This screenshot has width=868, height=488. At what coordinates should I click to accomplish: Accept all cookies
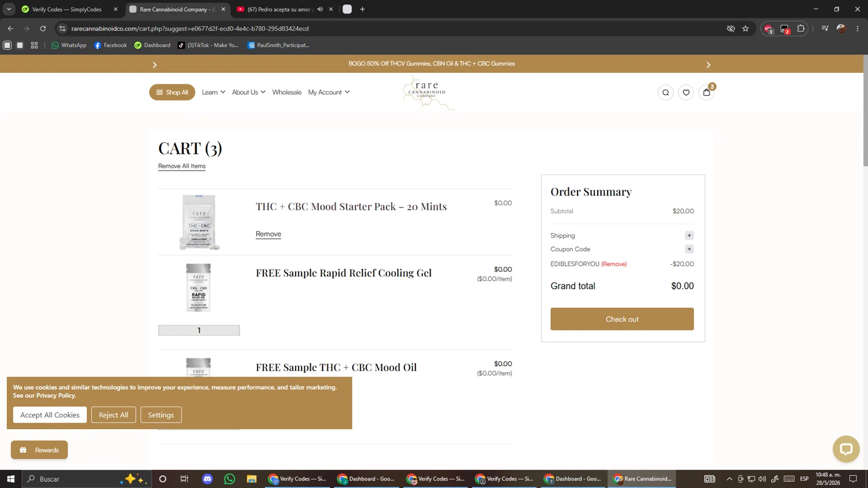[x=50, y=415]
